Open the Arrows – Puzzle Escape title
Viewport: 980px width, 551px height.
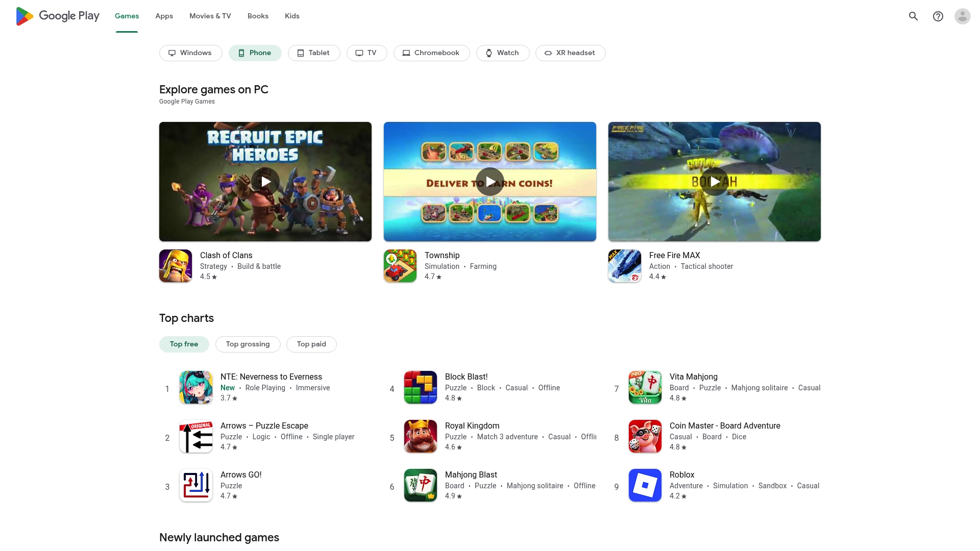point(264,426)
